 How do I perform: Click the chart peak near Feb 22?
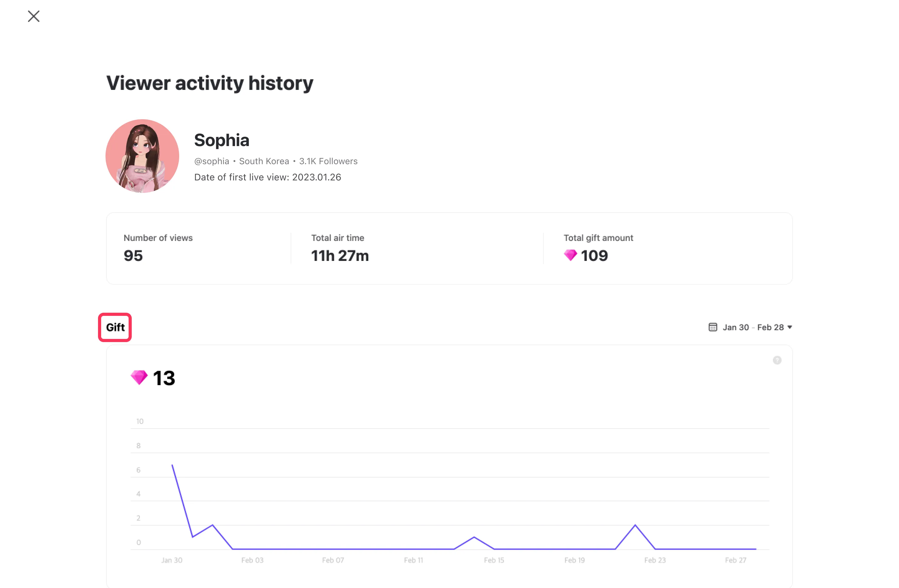(635, 525)
